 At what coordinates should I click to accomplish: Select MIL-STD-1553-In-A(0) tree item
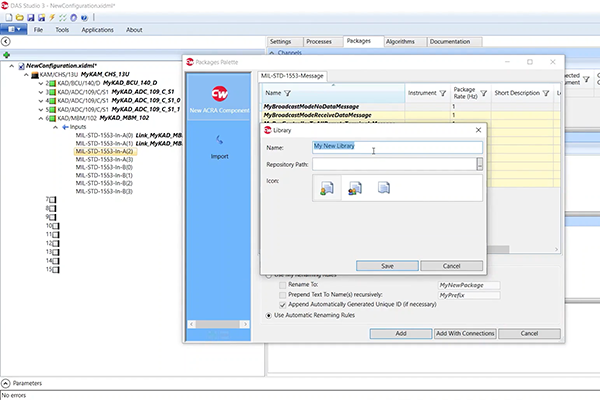104,135
